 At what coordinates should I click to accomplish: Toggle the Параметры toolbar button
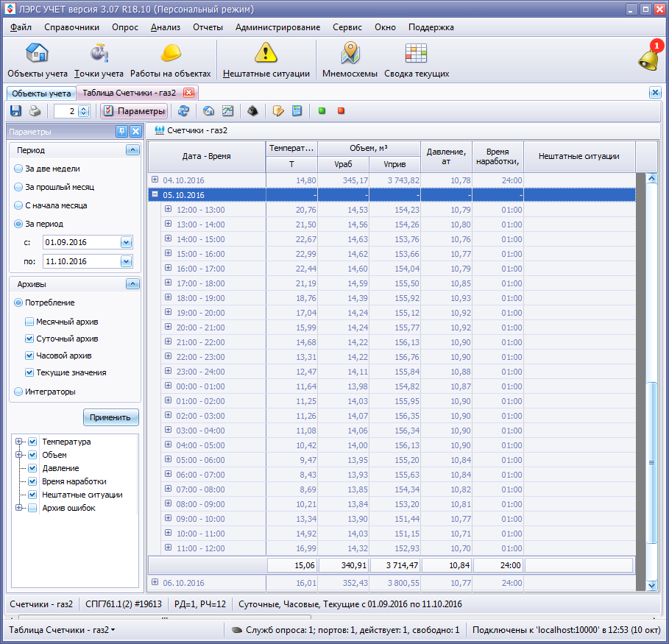(134, 111)
